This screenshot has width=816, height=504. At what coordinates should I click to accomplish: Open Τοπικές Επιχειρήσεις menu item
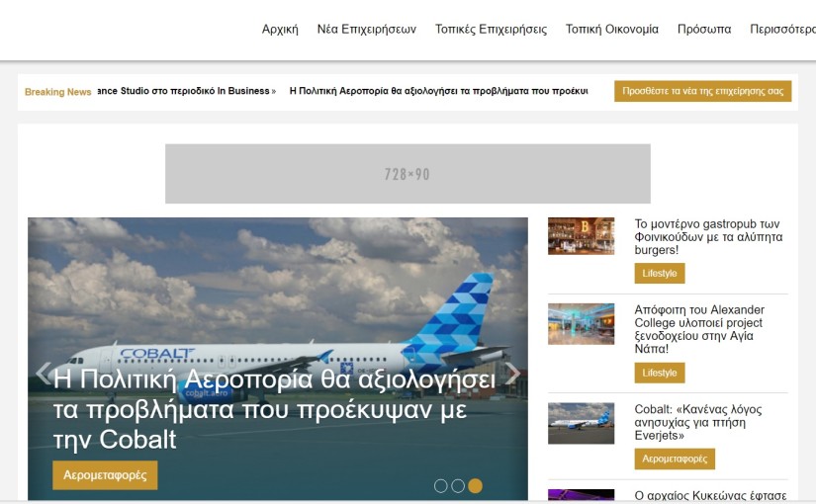coord(492,29)
